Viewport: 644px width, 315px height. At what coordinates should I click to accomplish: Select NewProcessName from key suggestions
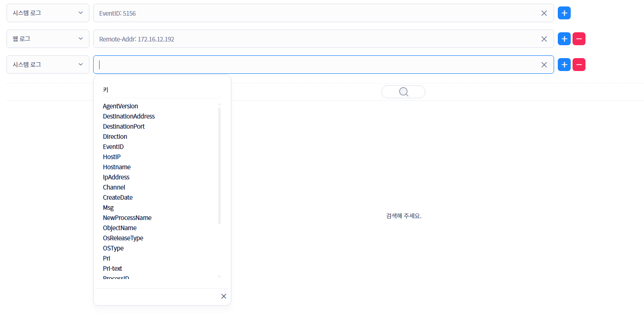click(x=127, y=218)
